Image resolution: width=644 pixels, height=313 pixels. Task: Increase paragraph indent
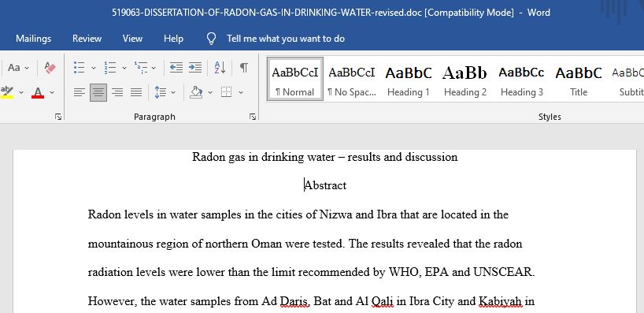(195, 68)
